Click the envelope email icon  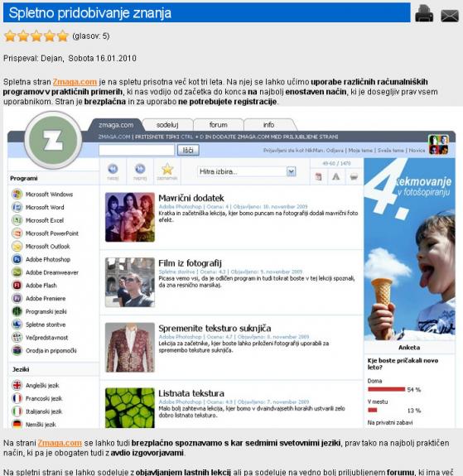[x=450, y=16]
